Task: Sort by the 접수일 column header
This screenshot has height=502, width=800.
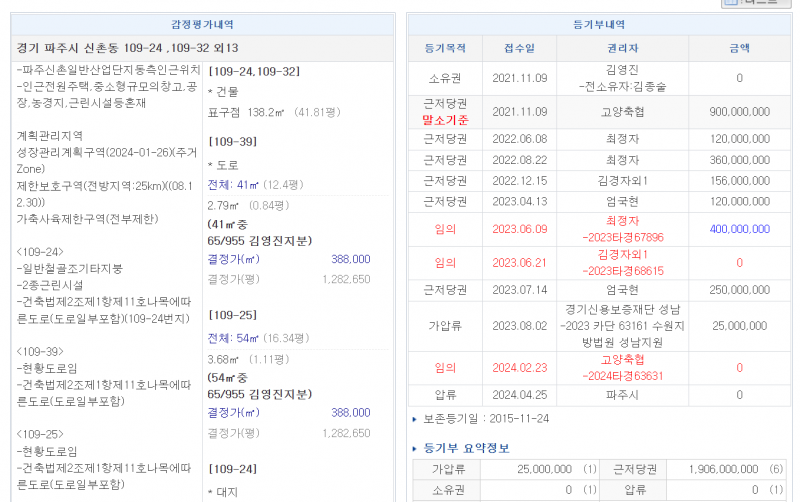Action: coord(518,47)
